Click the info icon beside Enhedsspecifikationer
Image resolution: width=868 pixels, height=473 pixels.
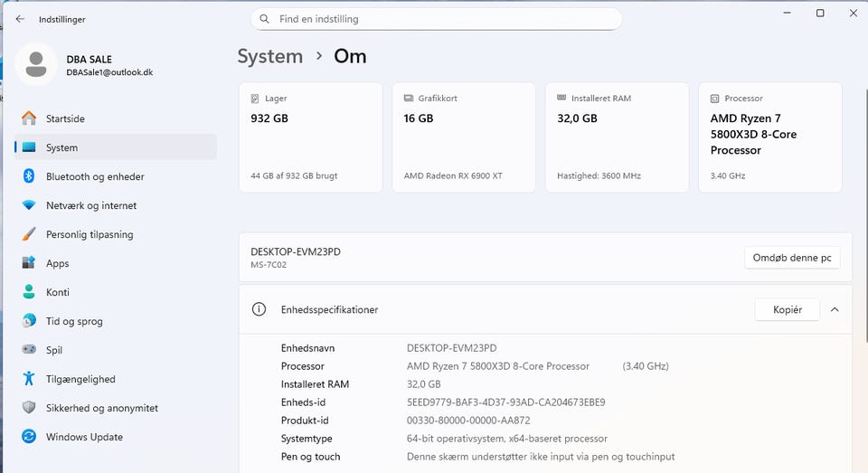click(259, 309)
